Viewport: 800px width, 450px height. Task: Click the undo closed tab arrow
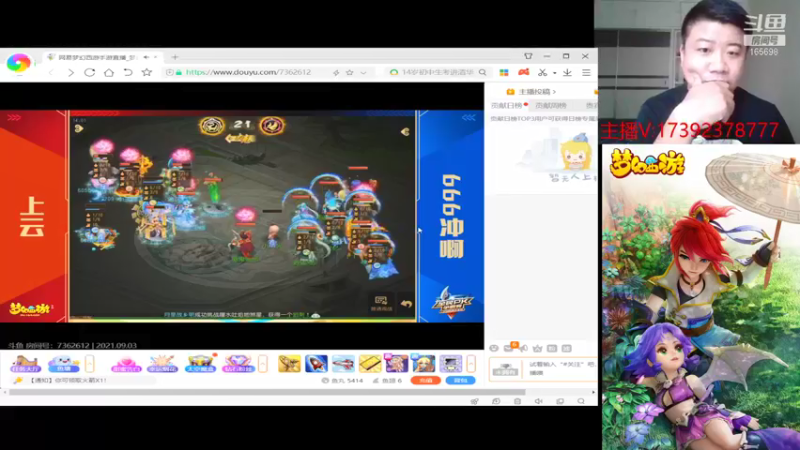[128, 72]
